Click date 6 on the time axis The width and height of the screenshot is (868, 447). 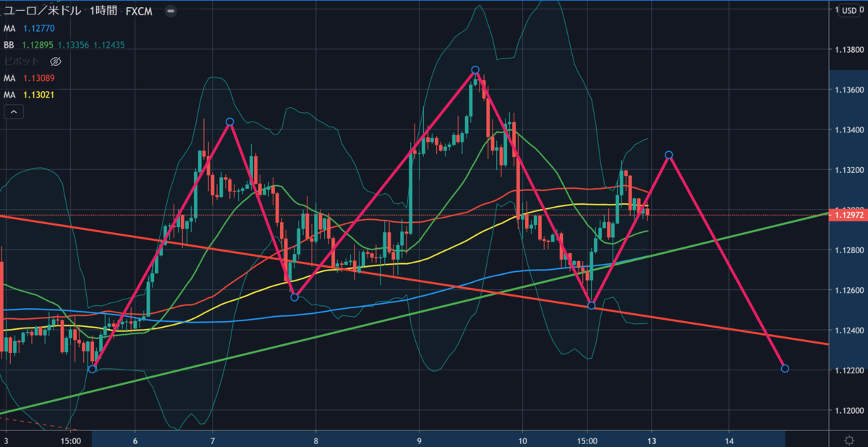click(135, 440)
